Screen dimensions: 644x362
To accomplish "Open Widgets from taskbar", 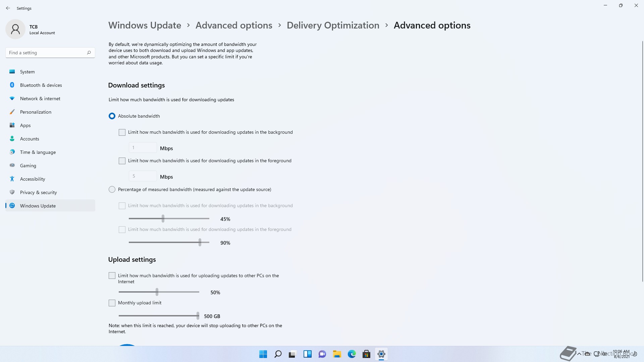I will 308,354.
